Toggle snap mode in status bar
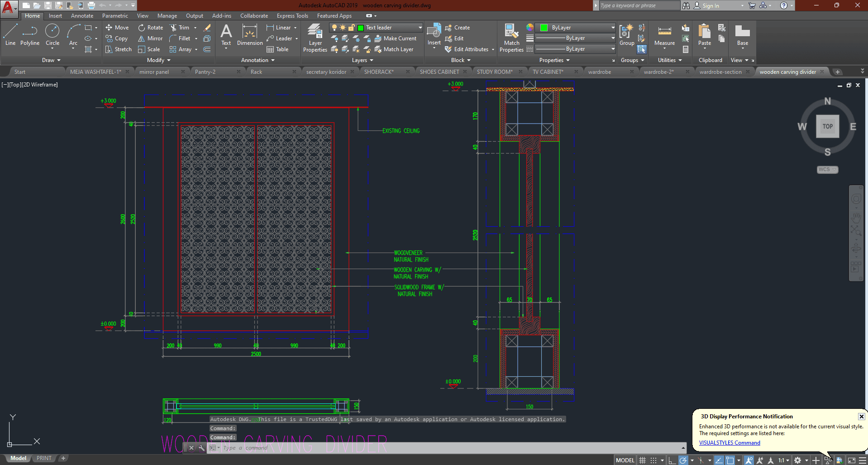The width and height of the screenshot is (868, 465). (x=653, y=460)
